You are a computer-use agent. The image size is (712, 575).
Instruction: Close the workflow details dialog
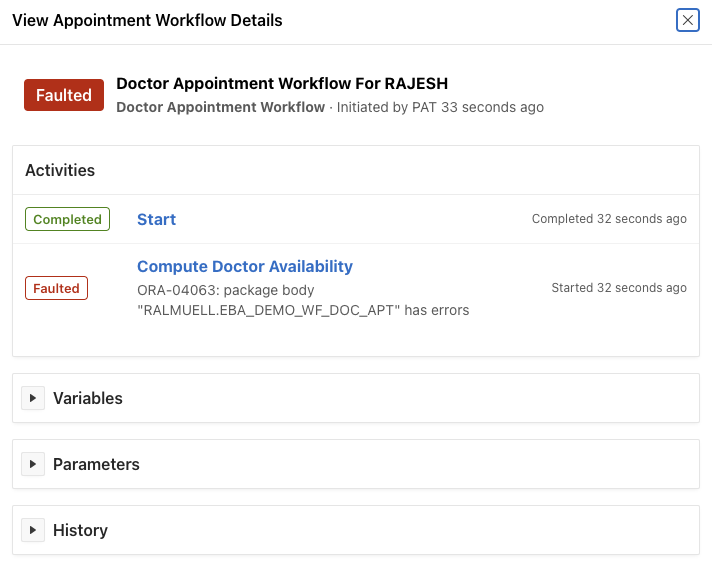(687, 20)
